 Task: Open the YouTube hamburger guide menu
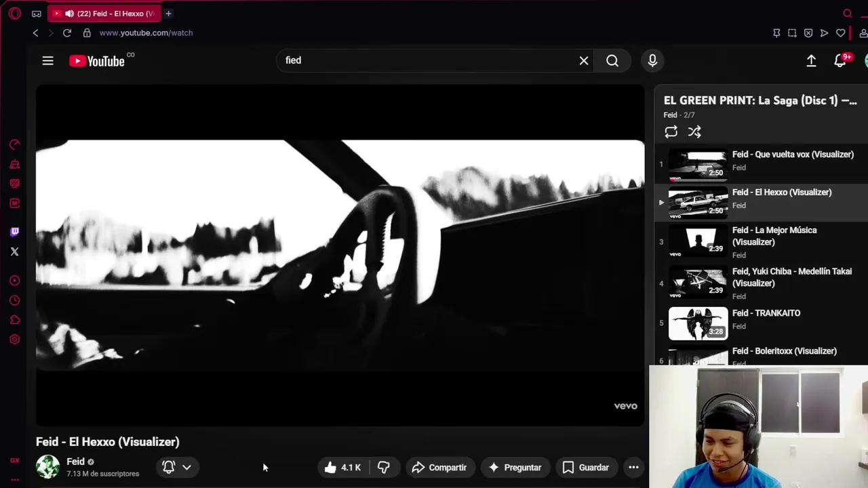(x=47, y=61)
